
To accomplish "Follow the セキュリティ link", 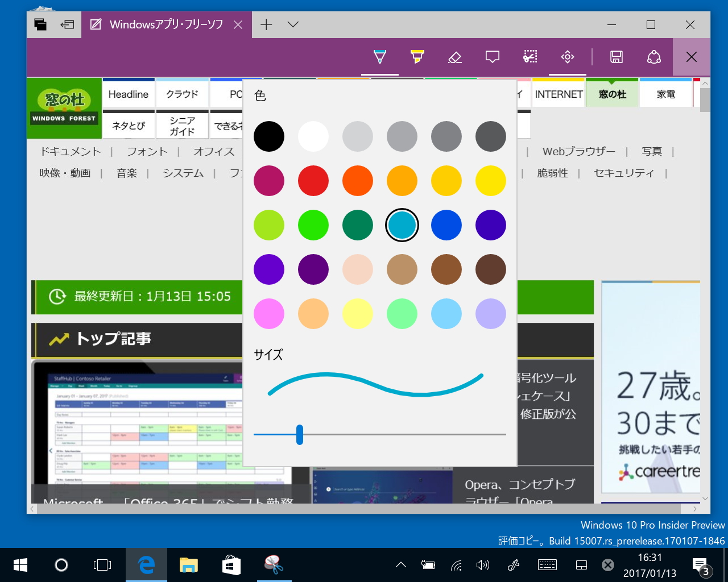I will coord(624,173).
